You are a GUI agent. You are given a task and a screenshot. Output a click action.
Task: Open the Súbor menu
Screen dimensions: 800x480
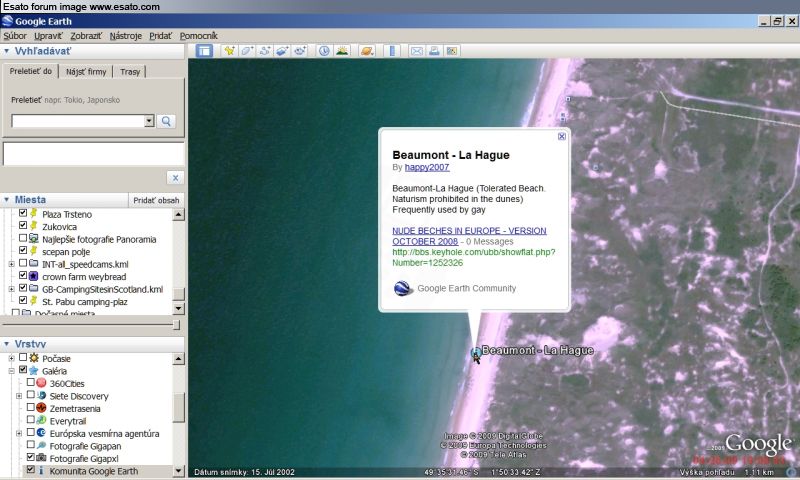click(15, 36)
